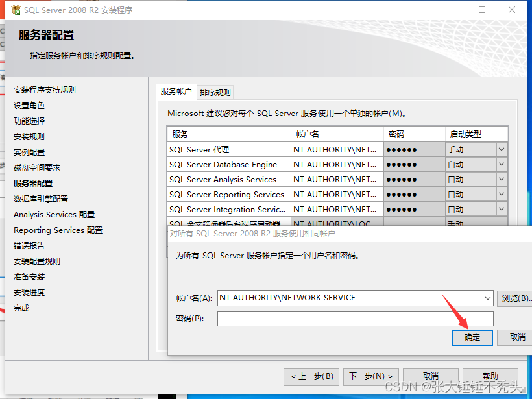Click Reporting Services 配置 step in sidebar
The height and width of the screenshot is (399, 532).
(58, 230)
